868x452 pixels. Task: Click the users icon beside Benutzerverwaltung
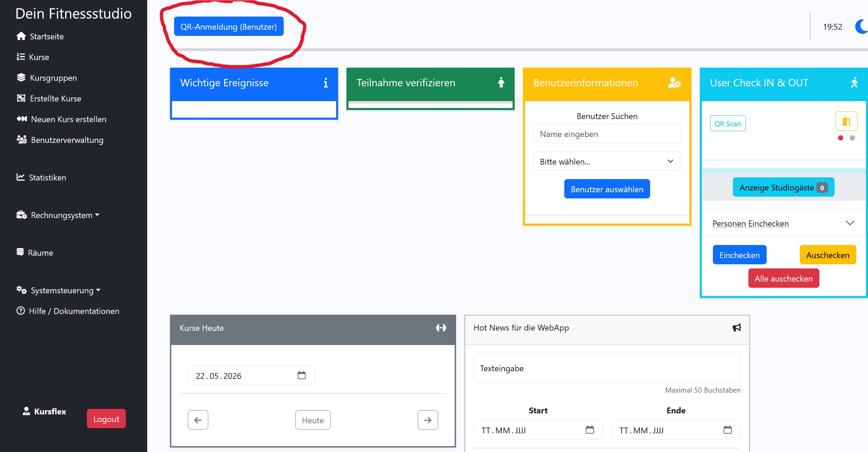pyautogui.click(x=22, y=139)
